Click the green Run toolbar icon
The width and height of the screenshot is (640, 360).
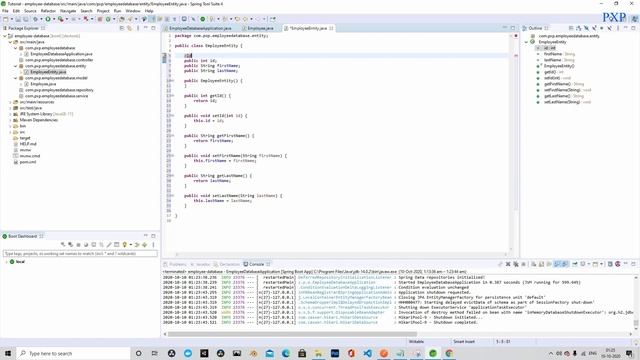click(x=48, y=19)
